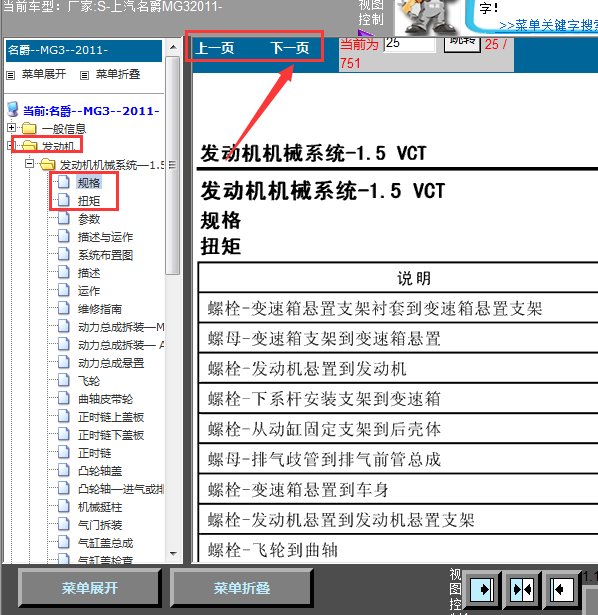Open the 曲轴皮带轮 document item
This screenshot has width=598, height=615.
(x=105, y=399)
